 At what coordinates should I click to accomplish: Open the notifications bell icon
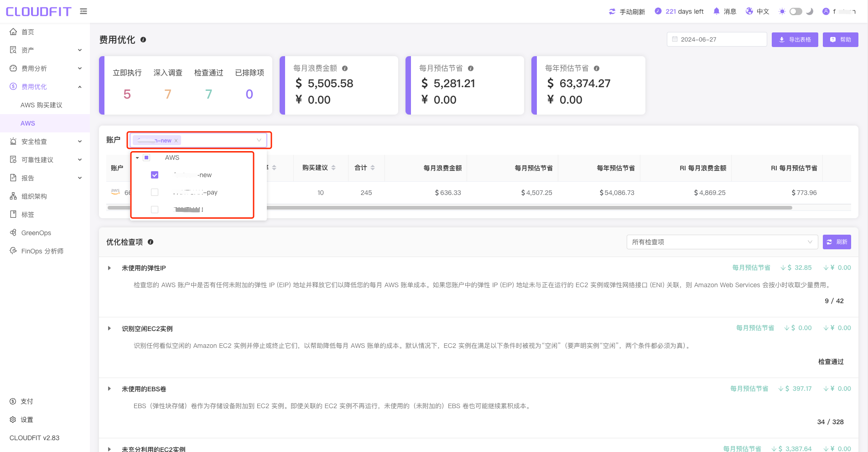coord(717,11)
